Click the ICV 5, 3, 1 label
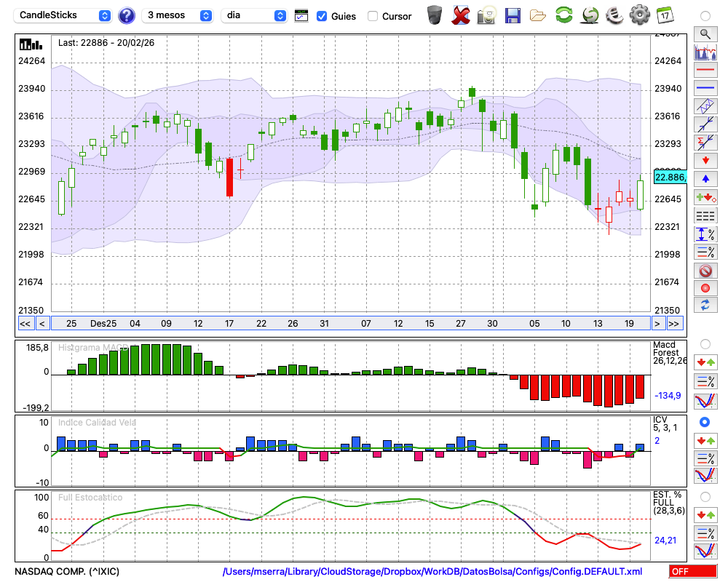 click(665, 423)
